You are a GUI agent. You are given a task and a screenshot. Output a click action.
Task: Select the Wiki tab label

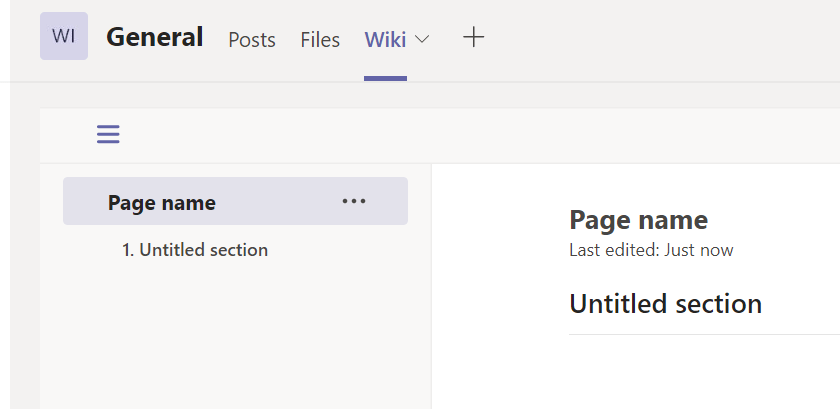click(385, 40)
